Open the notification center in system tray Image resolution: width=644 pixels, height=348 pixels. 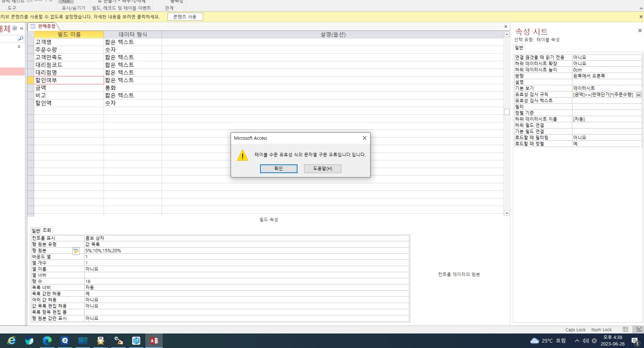point(635,341)
